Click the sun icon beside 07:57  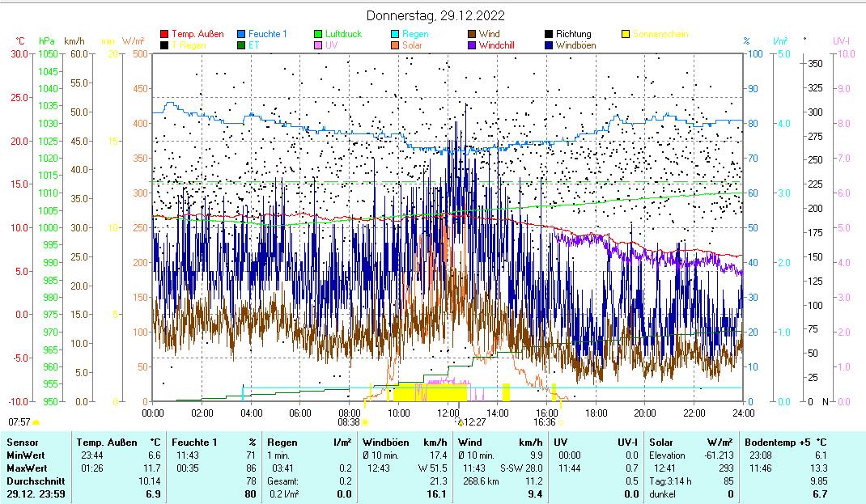click(x=36, y=421)
